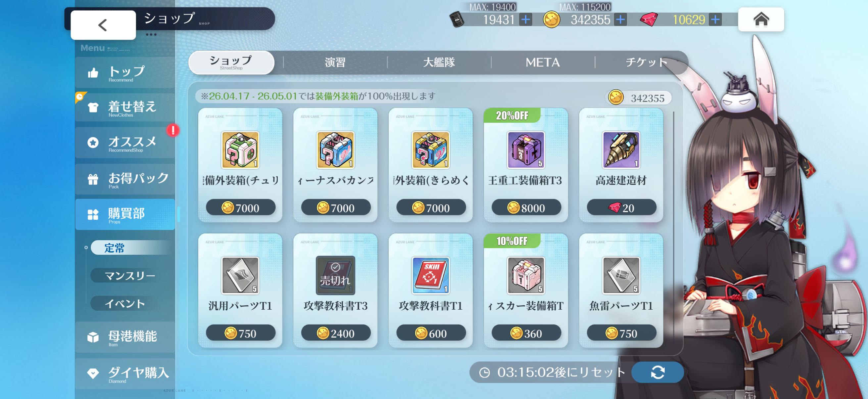Image resolution: width=868 pixels, height=399 pixels.
Task: Select the 高速建造材 drill item icon
Action: pyautogui.click(x=621, y=150)
